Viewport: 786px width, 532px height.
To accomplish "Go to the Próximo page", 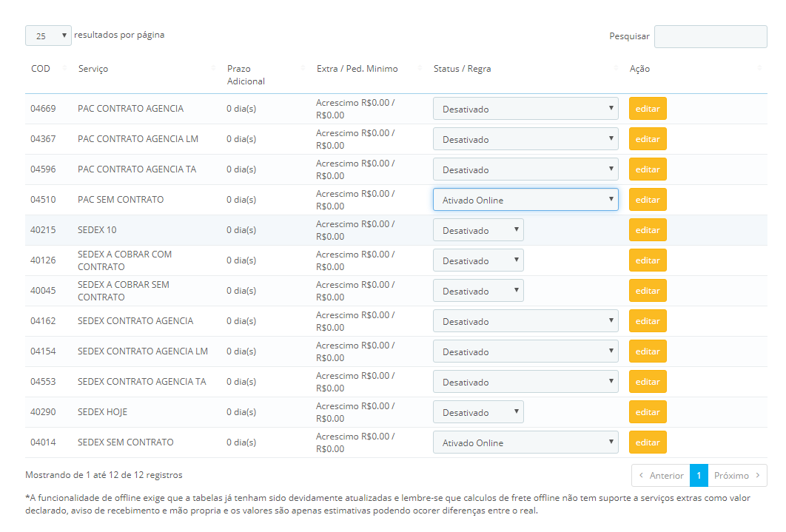I will click(737, 475).
